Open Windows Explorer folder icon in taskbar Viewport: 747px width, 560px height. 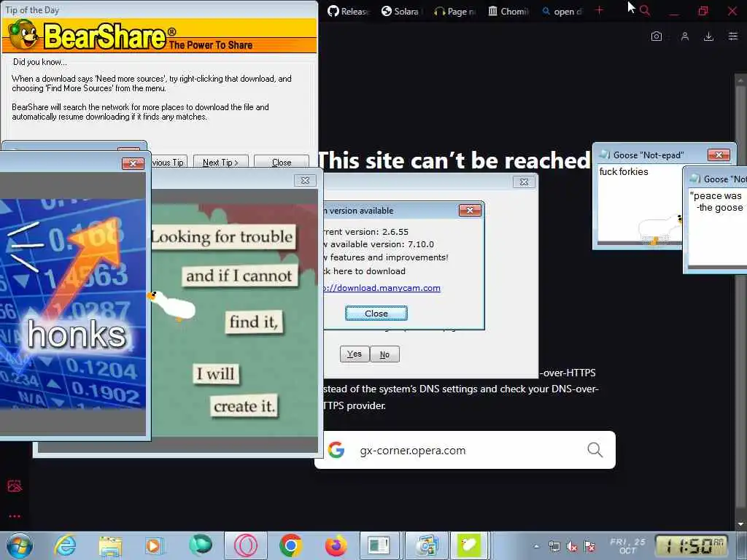pos(110,545)
